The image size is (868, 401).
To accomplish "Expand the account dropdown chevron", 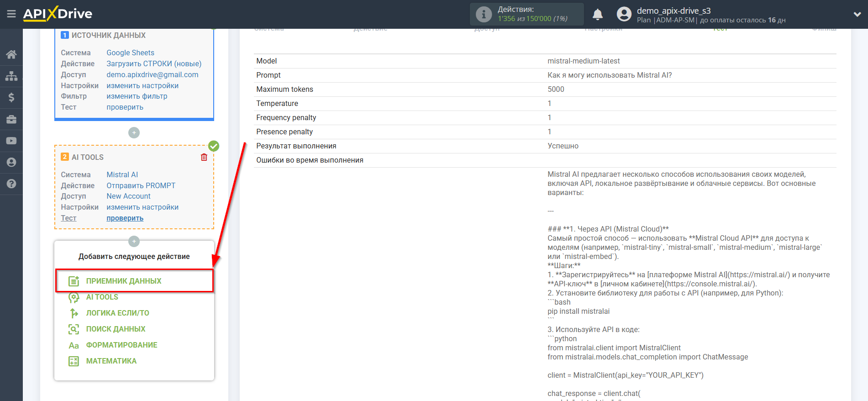I will click(857, 15).
